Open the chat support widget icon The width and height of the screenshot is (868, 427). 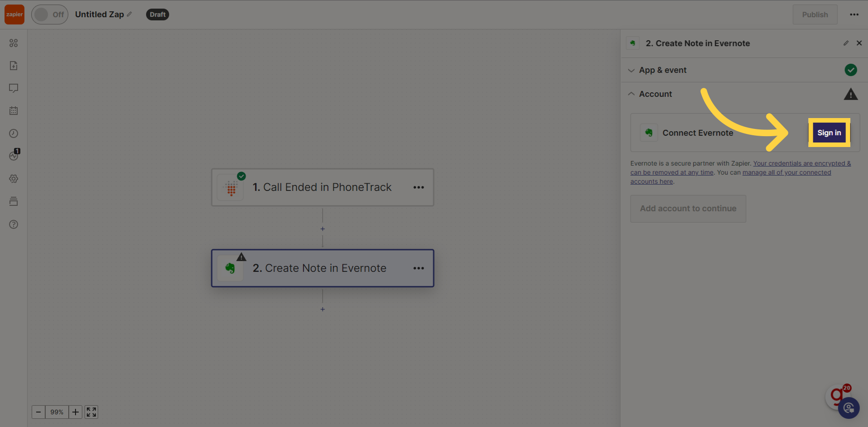pyautogui.click(x=849, y=408)
